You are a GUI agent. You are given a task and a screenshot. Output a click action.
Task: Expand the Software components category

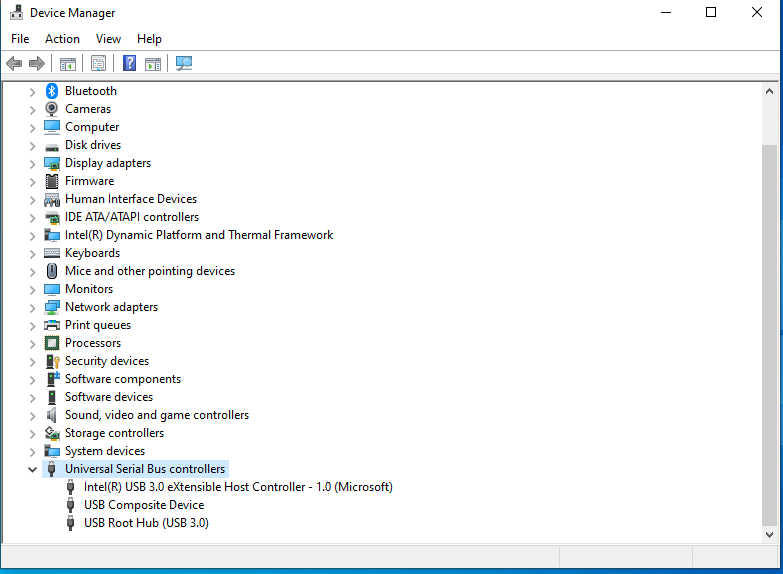[32, 380]
